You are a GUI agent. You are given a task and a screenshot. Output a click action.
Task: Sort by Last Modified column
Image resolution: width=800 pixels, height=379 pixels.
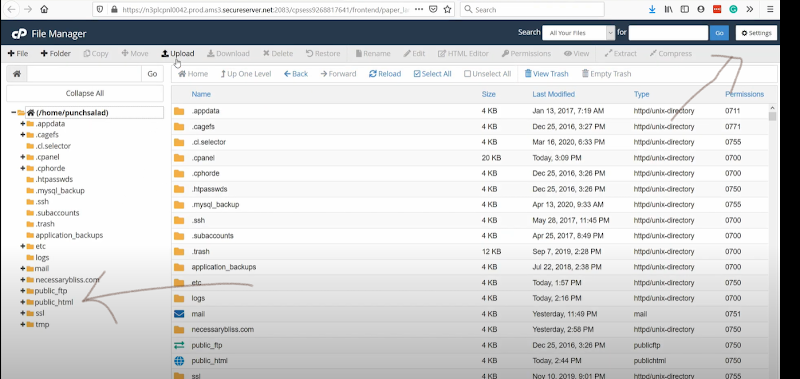553,94
